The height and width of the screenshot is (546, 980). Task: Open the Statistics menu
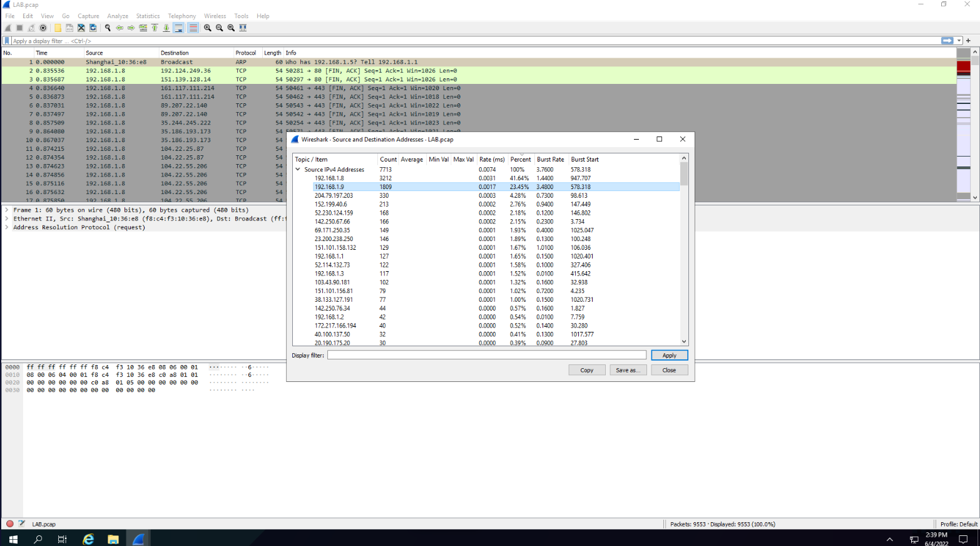coord(148,16)
